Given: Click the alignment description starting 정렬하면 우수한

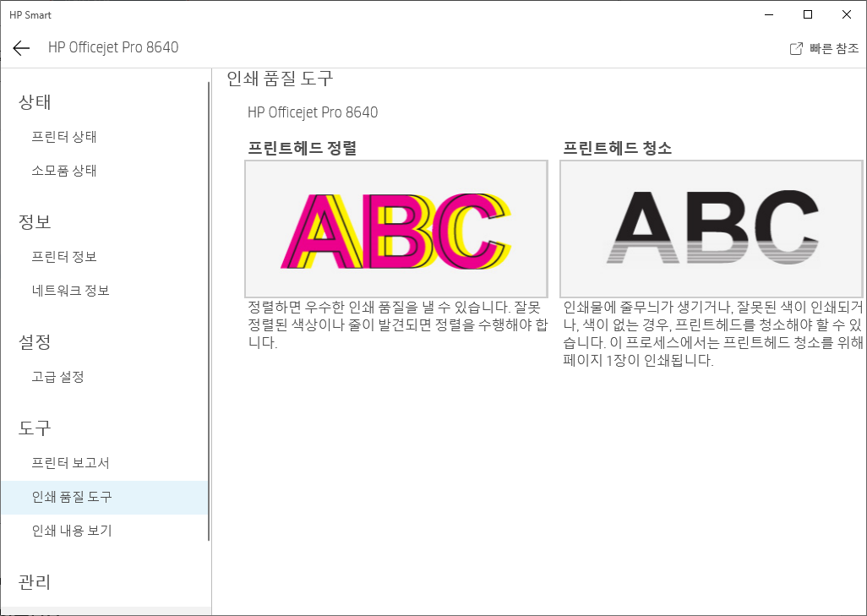Looking at the screenshot, I should pos(397,324).
